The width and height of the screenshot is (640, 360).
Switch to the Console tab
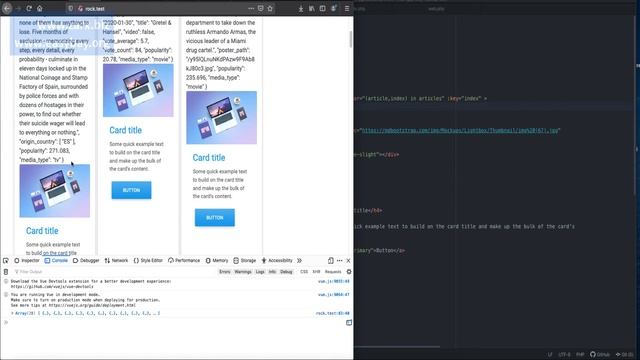56,260
